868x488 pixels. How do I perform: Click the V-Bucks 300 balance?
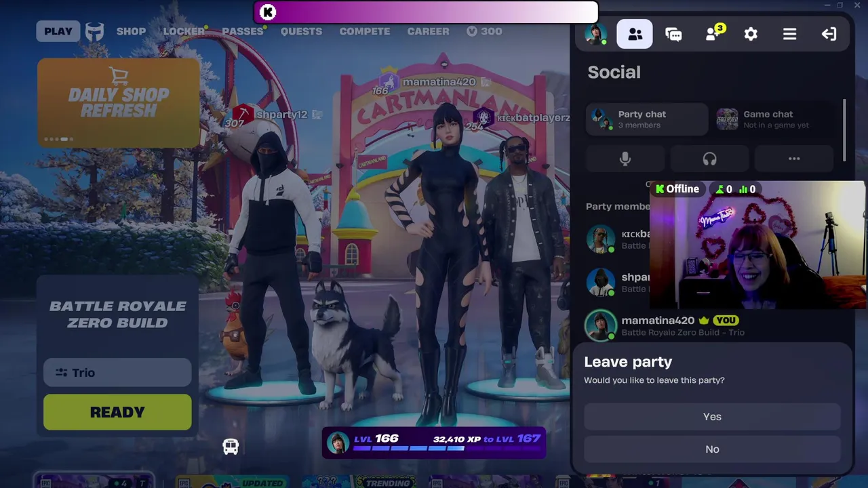[x=484, y=31]
